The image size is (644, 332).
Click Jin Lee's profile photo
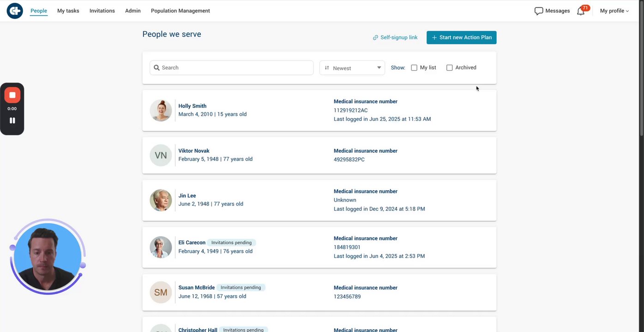pos(161,200)
